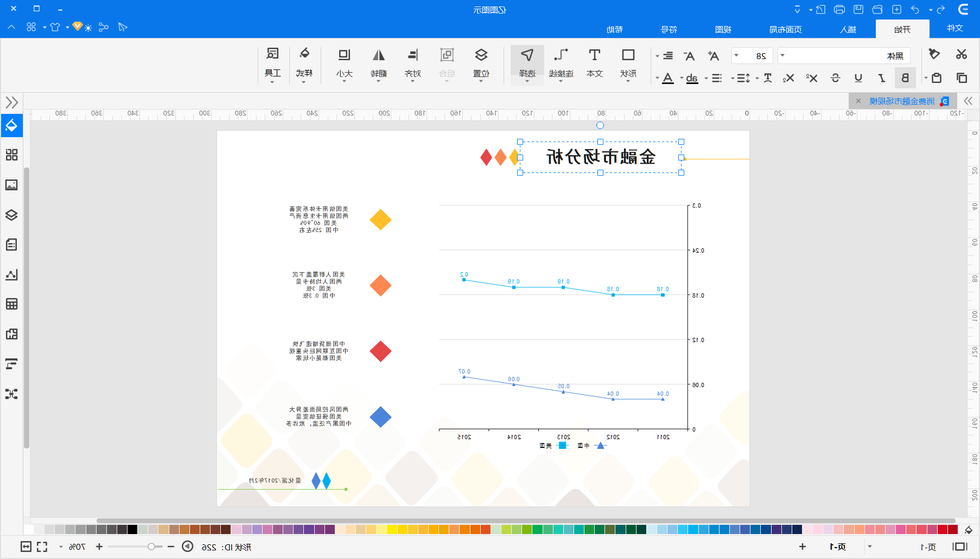Toggle Superscript (X²) formatting
This screenshot has width=980, height=559.
coord(812,78)
